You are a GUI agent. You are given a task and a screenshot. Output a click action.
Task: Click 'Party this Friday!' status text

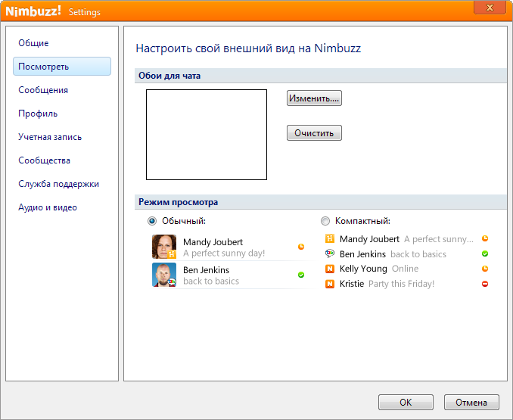[402, 284]
